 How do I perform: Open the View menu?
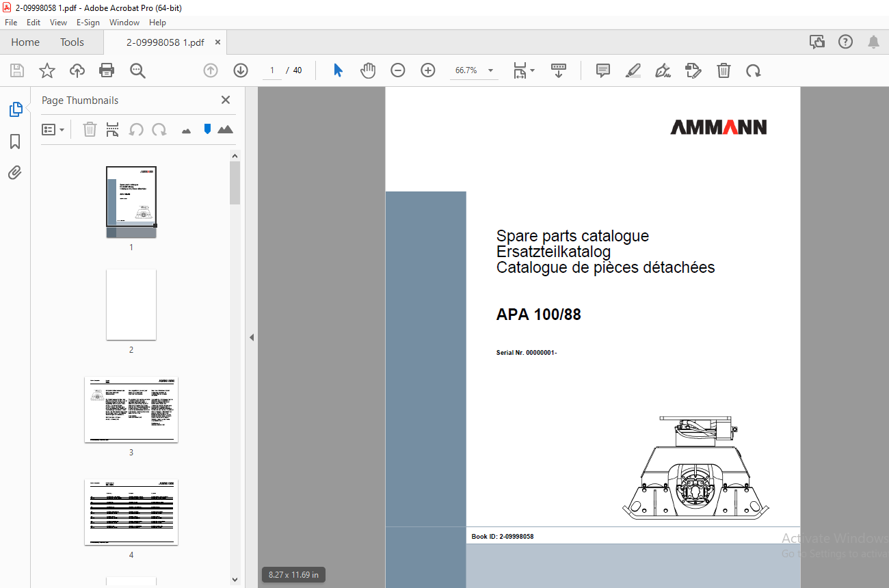(59, 23)
